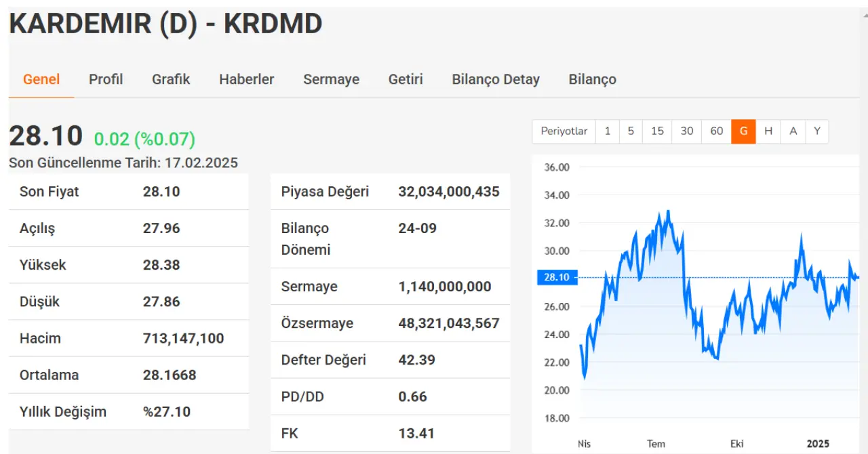Set chart period to 30 minutes
The height and width of the screenshot is (454, 868).
(x=687, y=131)
